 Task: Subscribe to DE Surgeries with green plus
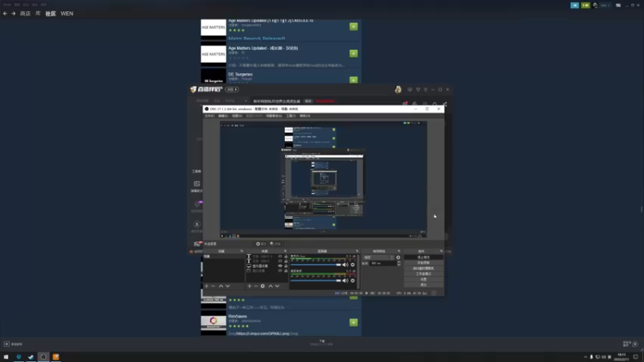point(353,80)
